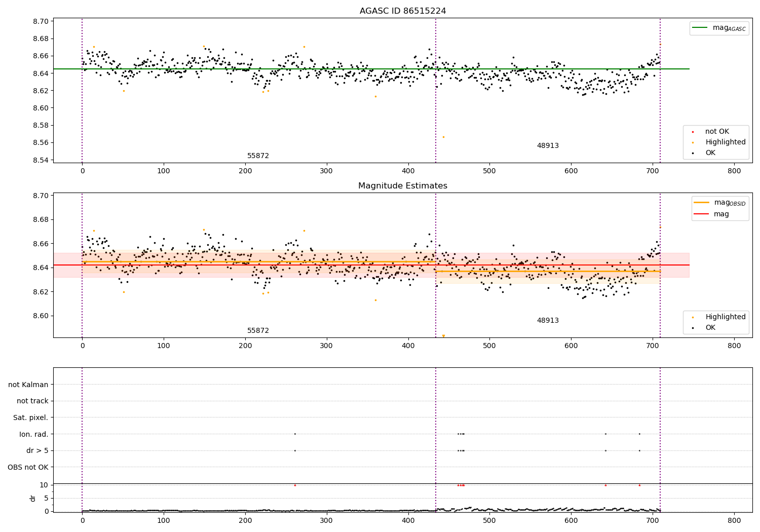
Task: Select the mag AGASC legend label in top plot
Action: coord(729,28)
